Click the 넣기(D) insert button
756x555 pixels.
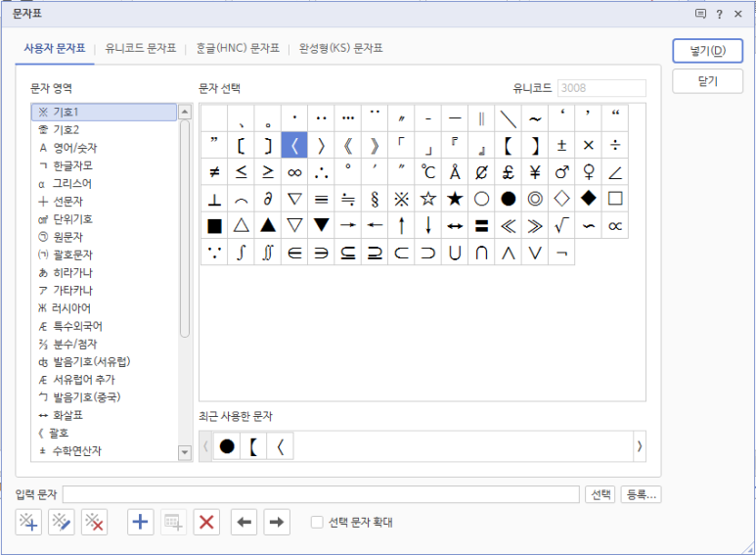(707, 51)
